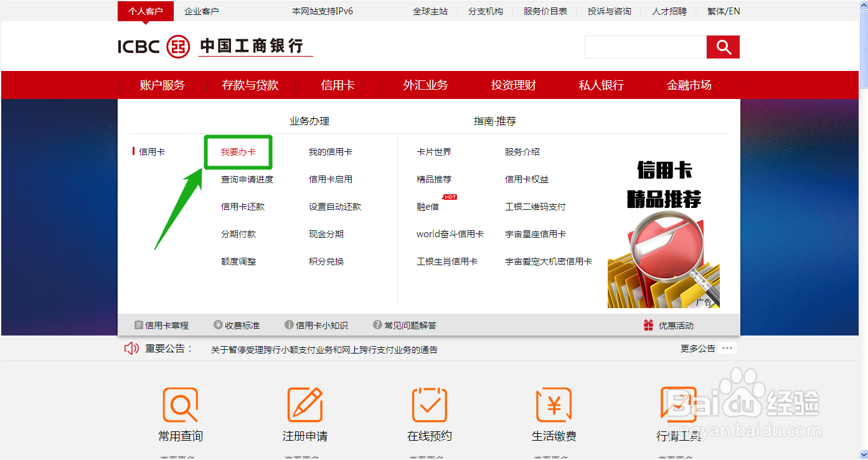Screen dimensions: 868x460
Task: Open the 信用卡 navigation menu
Action: point(338,85)
